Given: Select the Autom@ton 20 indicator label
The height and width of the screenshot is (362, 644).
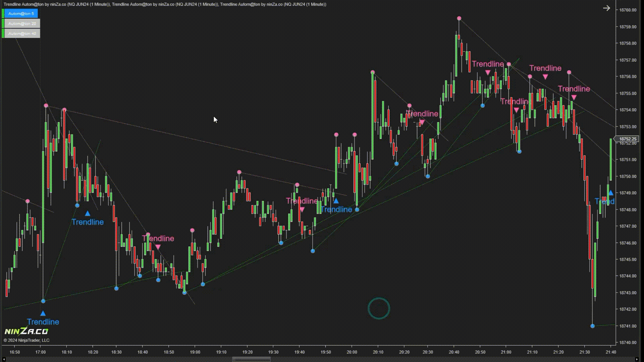Looking at the screenshot, I should (x=21, y=23).
